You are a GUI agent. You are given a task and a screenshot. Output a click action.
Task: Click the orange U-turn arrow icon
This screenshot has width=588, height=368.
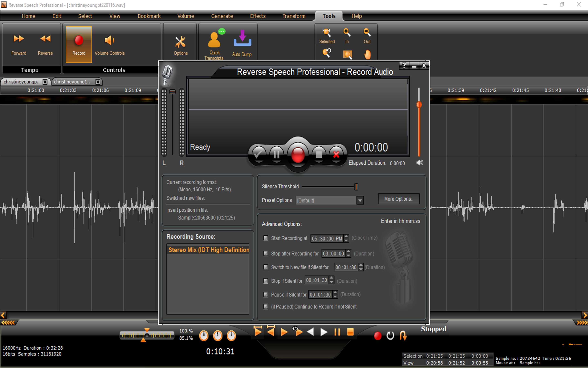pyautogui.click(x=403, y=335)
